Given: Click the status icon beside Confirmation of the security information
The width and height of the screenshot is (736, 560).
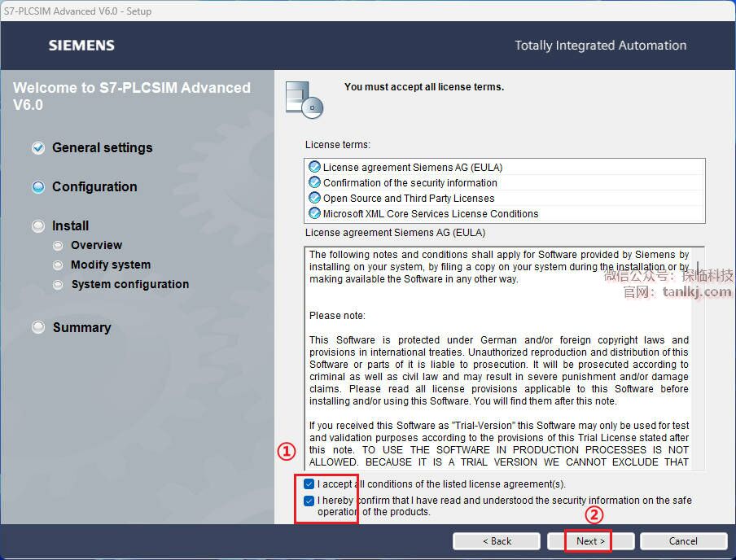Looking at the screenshot, I should 314,182.
